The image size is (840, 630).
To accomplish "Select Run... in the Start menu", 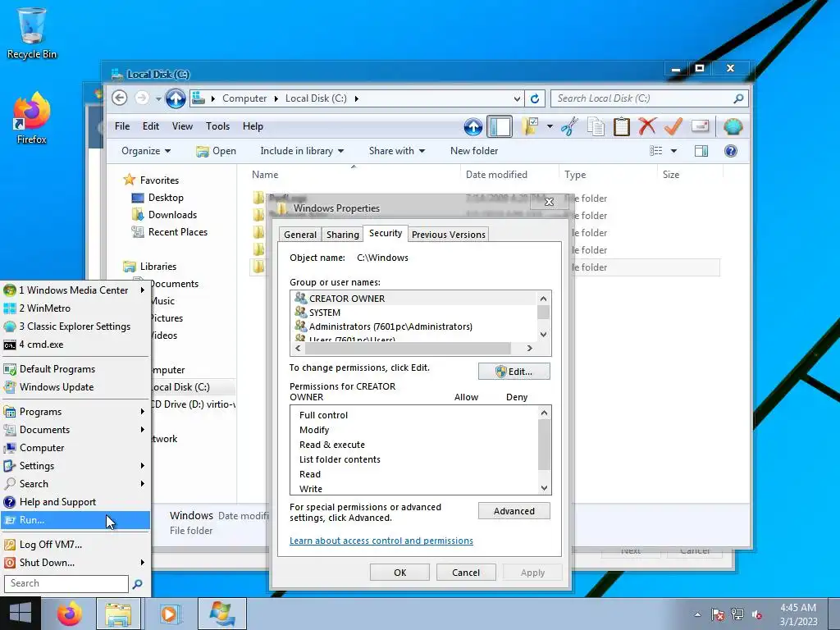I will 75,520.
